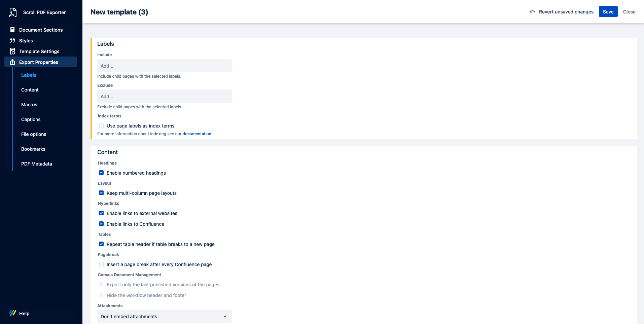Open the Include labels selector field
Image resolution: width=644 pixels, height=324 pixels.
click(164, 66)
